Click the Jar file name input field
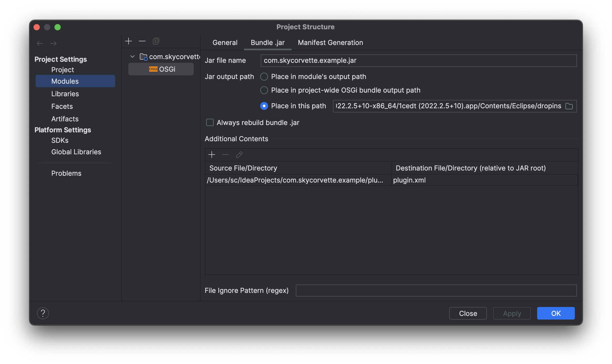The height and width of the screenshot is (364, 612). (x=419, y=60)
